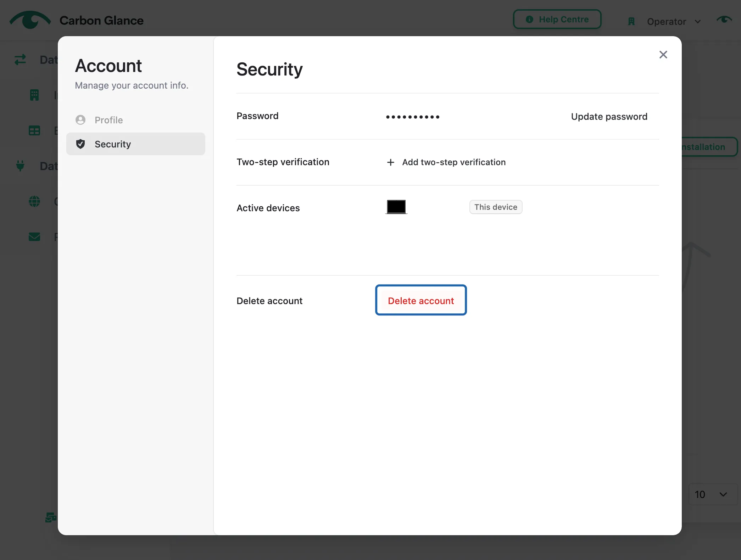Click the green building icon in sidebar
The width and height of the screenshot is (741, 560).
pyautogui.click(x=34, y=95)
